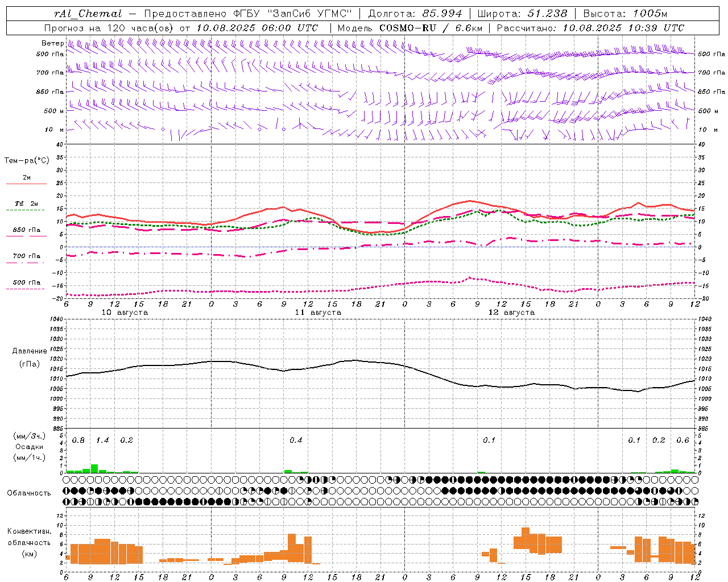The width and height of the screenshot is (728, 582).
Task: Click the 0.8 precipitation value
Action: (x=78, y=440)
